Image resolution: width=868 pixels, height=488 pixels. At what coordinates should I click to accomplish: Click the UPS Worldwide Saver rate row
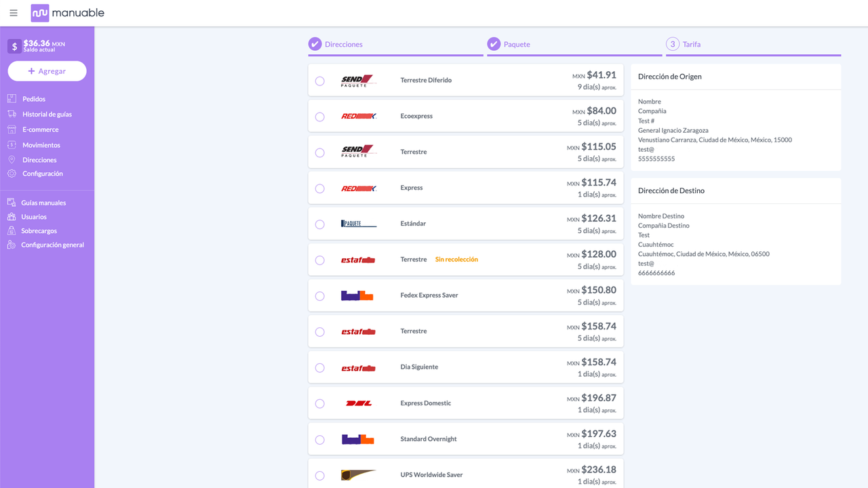[465, 474]
